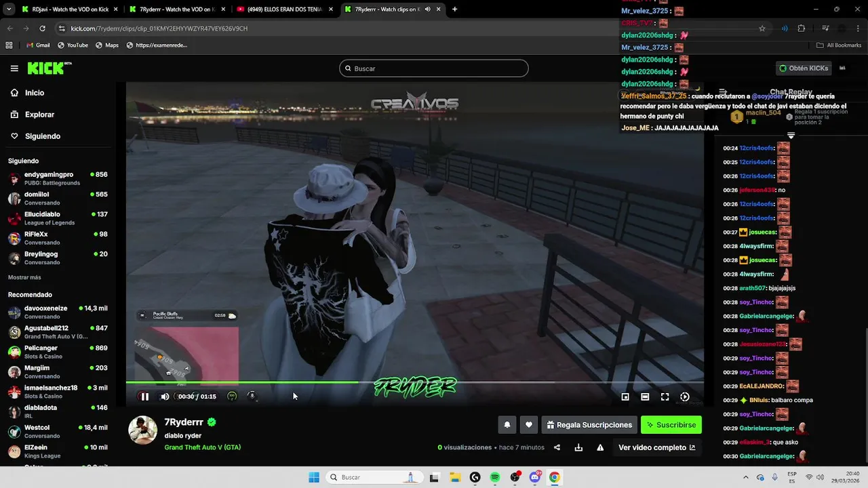Open Breylingog channel in sidebar

[x=58, y=258]
